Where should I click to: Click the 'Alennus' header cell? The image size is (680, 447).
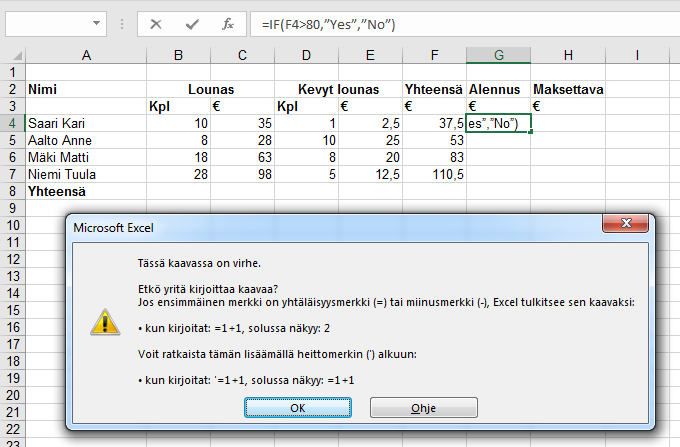tap(499, 89)
